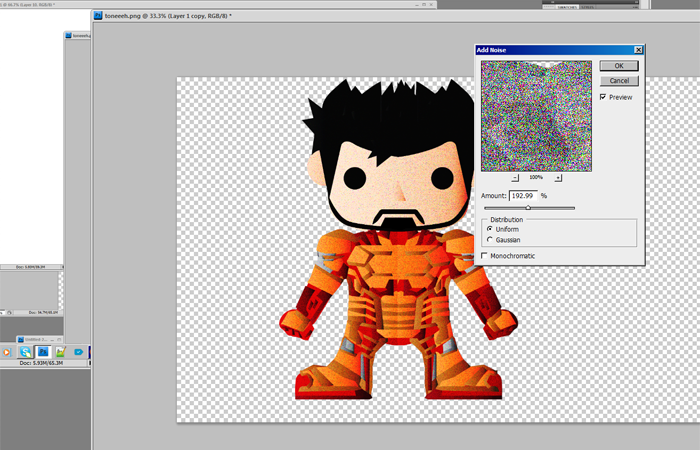
Task: Click the Amount slider handle
Action: click(x=528, y=208)
